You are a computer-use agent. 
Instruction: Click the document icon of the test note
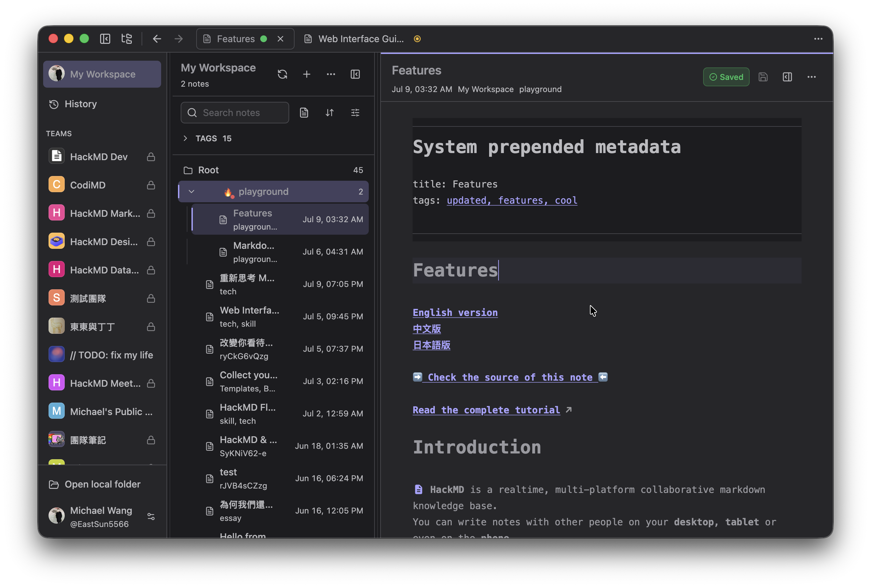pyautogui.click(x=210, y=478)
